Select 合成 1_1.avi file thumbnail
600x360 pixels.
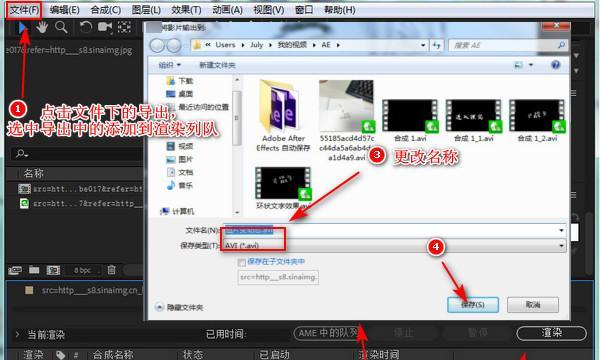473,121
